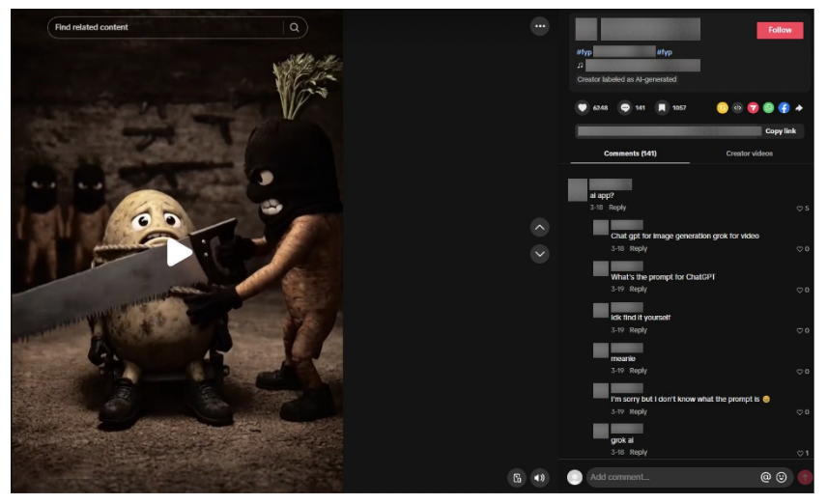Click the share arrow icon
This screenshot has width=827, height=504.
(799, 108)
